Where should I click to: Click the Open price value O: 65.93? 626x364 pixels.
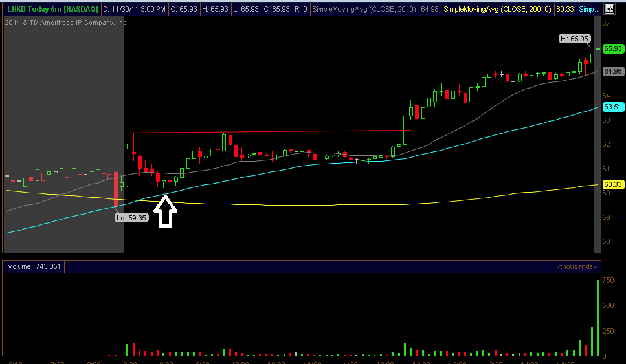click(186, 10)
